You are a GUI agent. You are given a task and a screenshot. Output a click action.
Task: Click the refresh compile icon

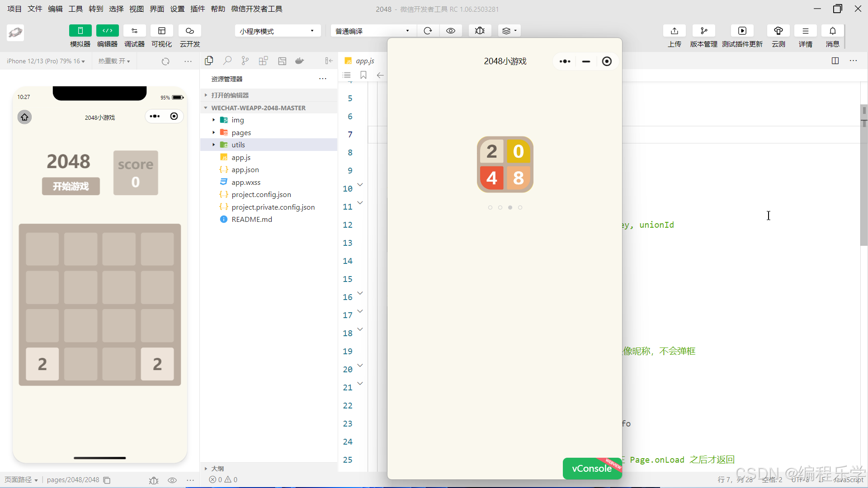(428, 31)
